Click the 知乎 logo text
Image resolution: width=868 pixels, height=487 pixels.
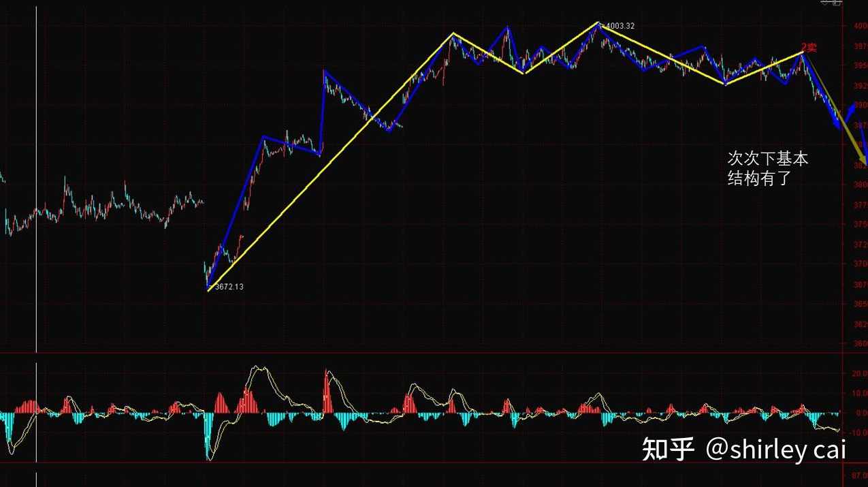pos(668,450)
